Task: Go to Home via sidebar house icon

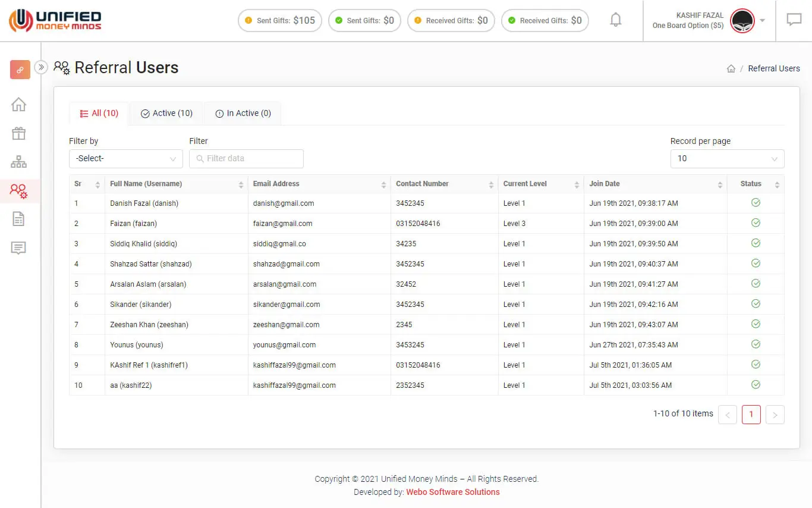Action: [x=19, y=105]
